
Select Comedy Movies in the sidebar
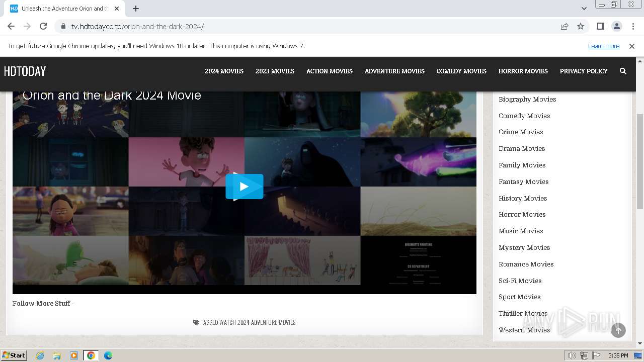[524, 116]
